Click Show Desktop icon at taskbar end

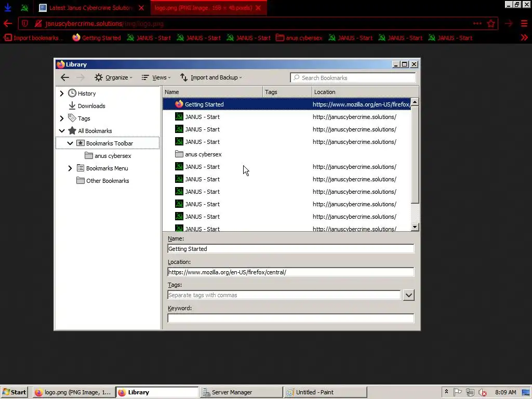click(x=526, y=392)
